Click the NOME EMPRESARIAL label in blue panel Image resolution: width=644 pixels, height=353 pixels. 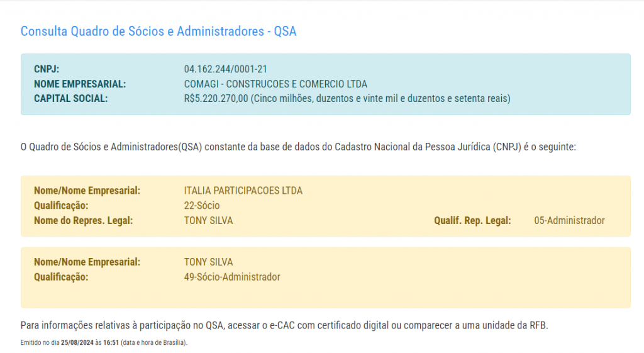pyautogui.click(x=80, y=84)
